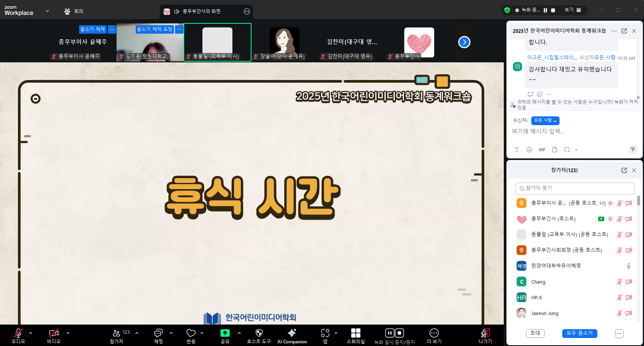
Task: Open the More options menu in toolbar
Action: click(x=434, y=333)
